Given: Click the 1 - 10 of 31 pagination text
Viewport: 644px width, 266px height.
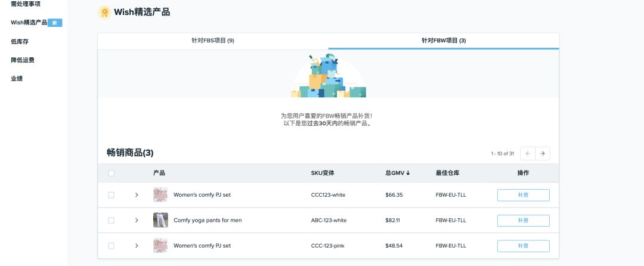Looking at the screenshot, I should tap(502, 153).
